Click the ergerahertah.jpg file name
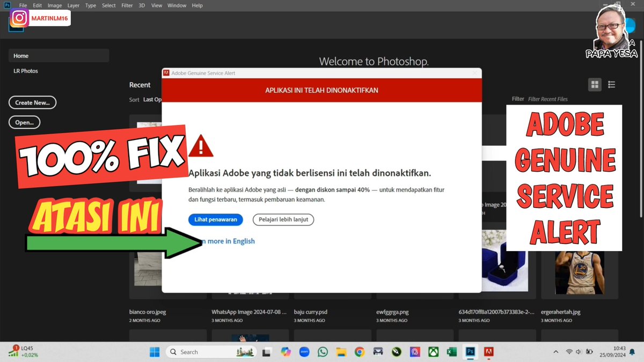The width and height of the screenshot is (644, 362). click(x=561, y=312)
